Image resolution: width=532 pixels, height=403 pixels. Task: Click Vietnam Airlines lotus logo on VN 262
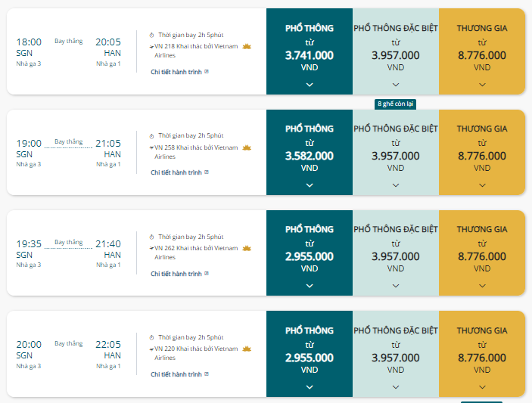(x=246, y=248)
